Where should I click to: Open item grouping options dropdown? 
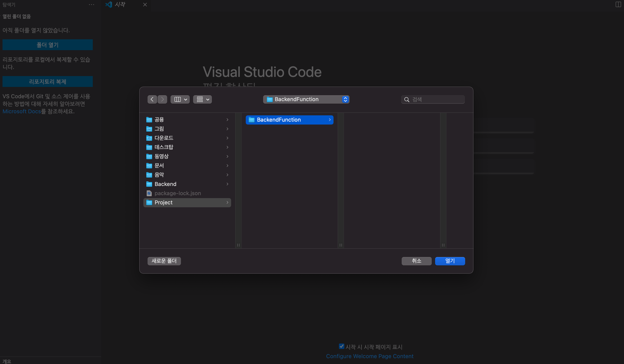202,99
